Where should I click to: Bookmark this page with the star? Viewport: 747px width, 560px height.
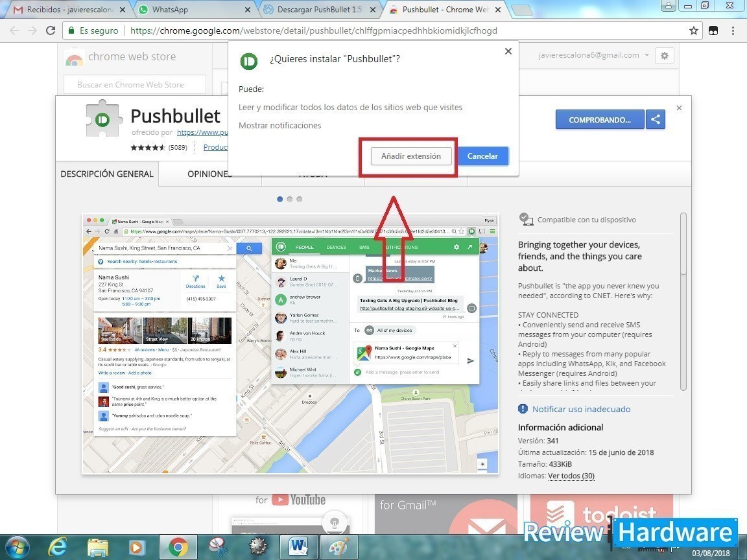pos(694,30)
